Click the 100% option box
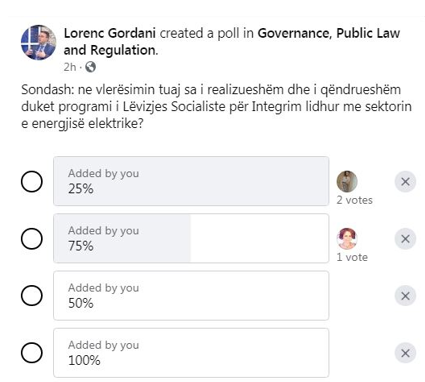The height and width of the screenshot is (382, 425). [191, 353]
